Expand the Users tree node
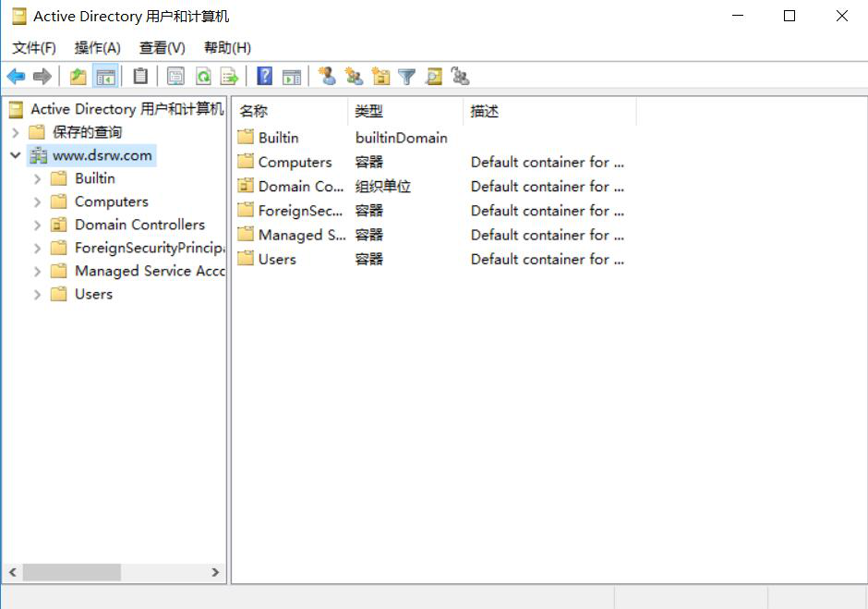 pyautogui.click(x=37, y=294)
